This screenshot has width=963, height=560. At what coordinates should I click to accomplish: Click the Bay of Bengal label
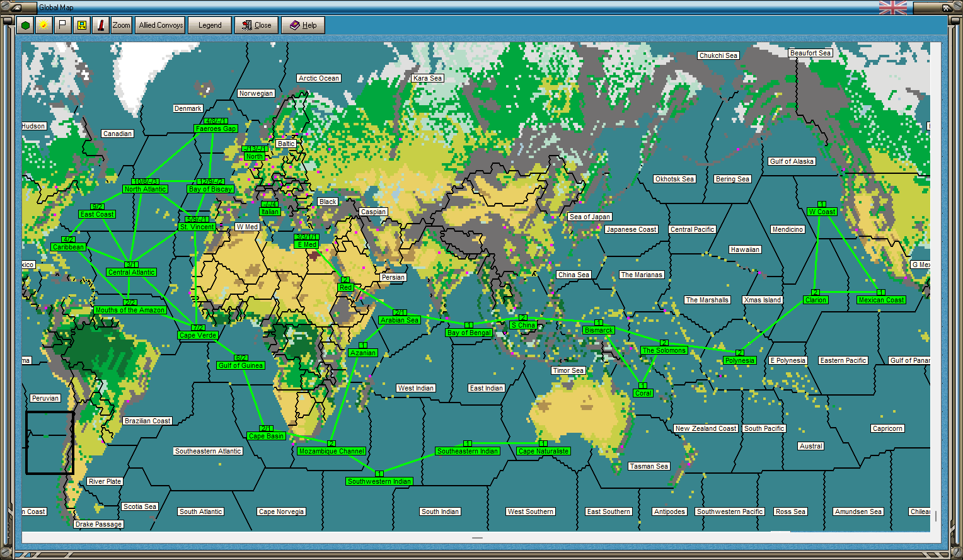point(469,333)
